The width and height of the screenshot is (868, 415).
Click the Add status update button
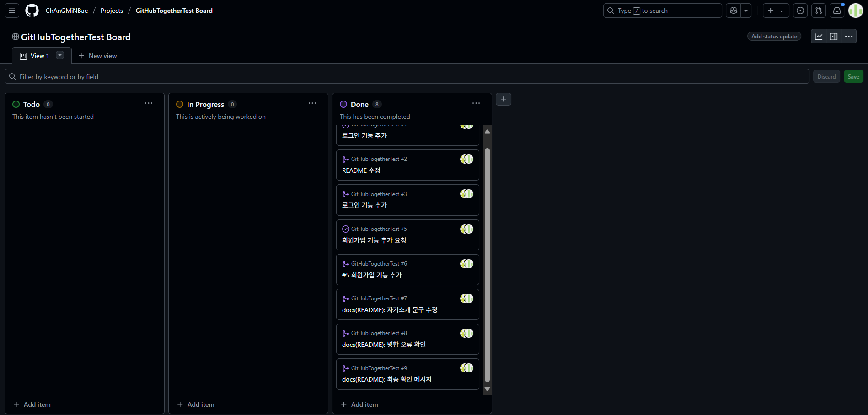(774, 37)
